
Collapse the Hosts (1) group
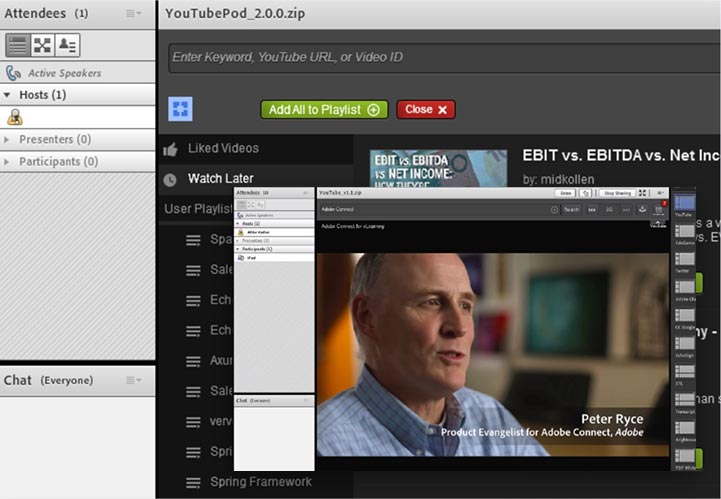coord(7,95)
